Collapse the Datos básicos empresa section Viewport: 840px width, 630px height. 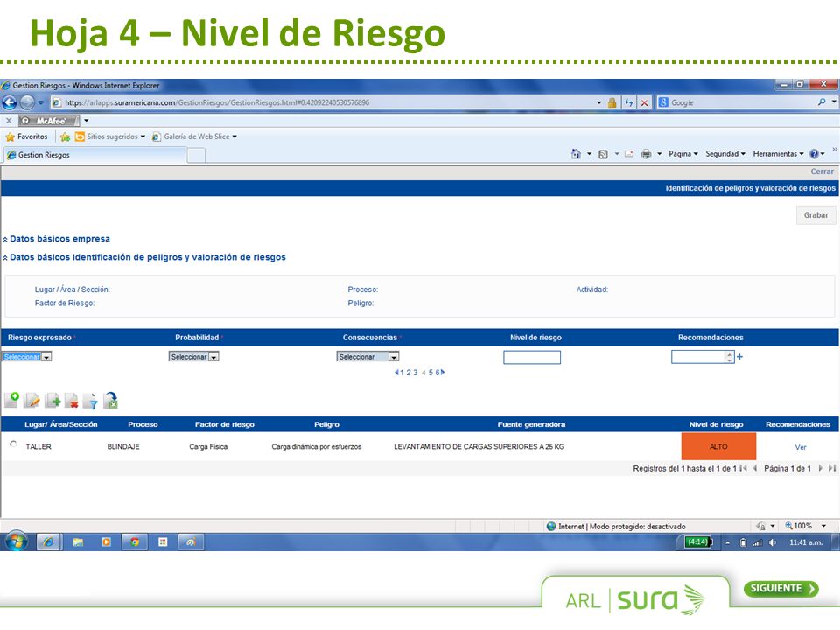pos(5,240)
